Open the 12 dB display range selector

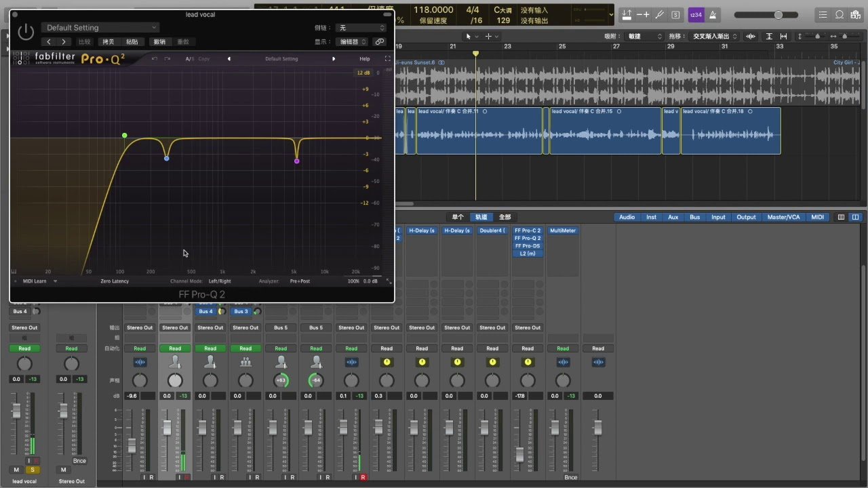pos(363,73)
